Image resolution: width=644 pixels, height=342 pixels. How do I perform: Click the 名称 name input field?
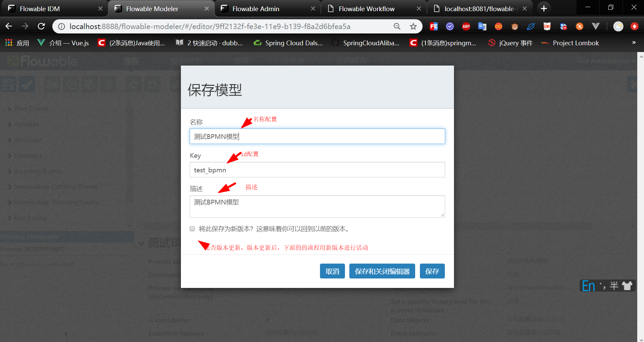[x=317, y=136]
